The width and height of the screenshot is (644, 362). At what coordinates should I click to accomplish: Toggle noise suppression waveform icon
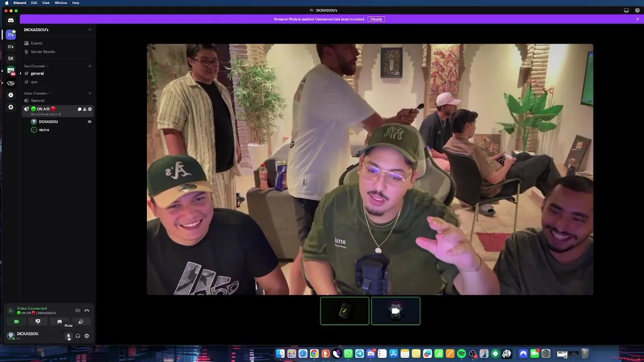tap(77, 311)
